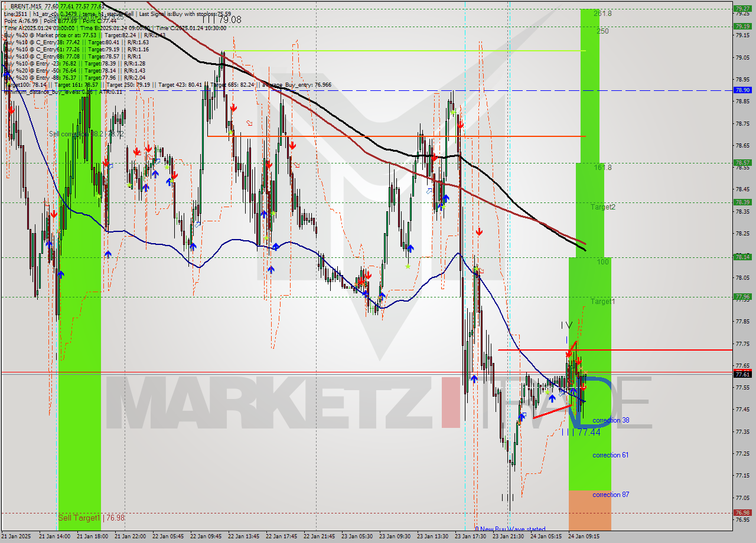Click the 'Sell correction 38.2 | 78.72' label

[x=86, y=134]
